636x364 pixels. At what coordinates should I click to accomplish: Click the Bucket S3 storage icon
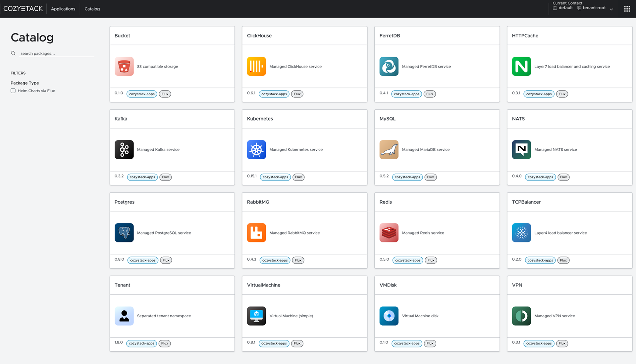tap(124, 67)
